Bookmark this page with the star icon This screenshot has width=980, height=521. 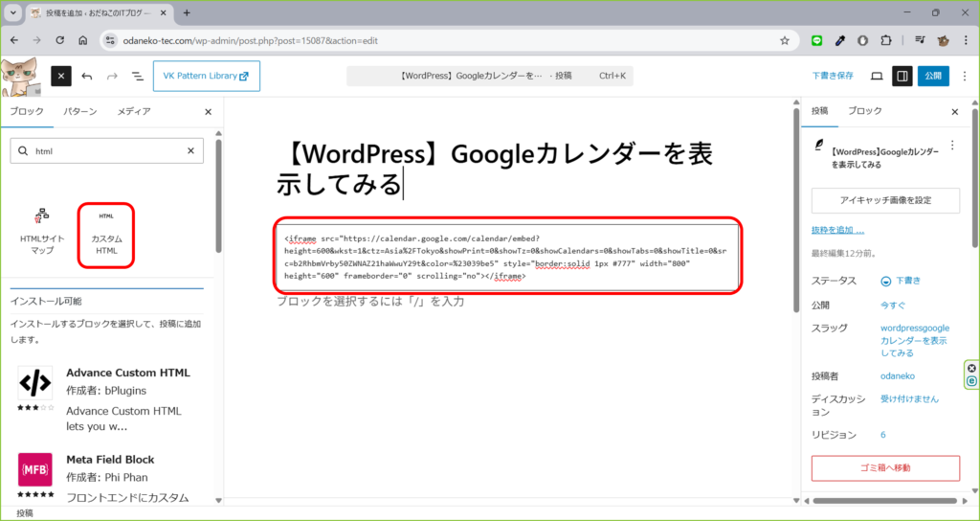point(785,40)
